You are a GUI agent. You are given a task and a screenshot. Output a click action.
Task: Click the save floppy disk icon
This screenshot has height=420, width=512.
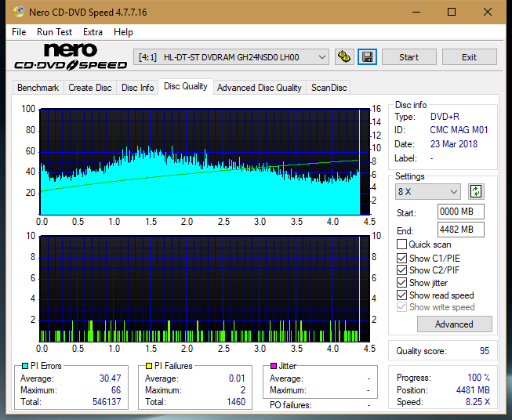[368, 57]
